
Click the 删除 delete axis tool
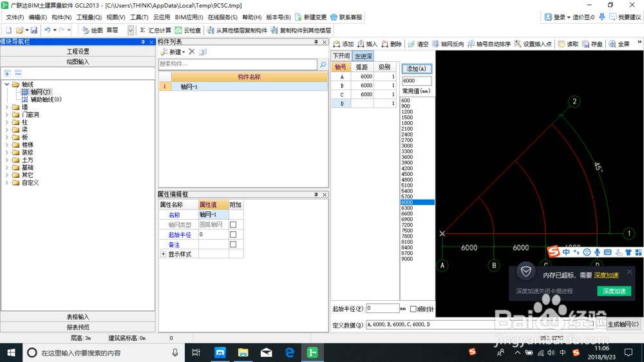(x=392, y=44)
